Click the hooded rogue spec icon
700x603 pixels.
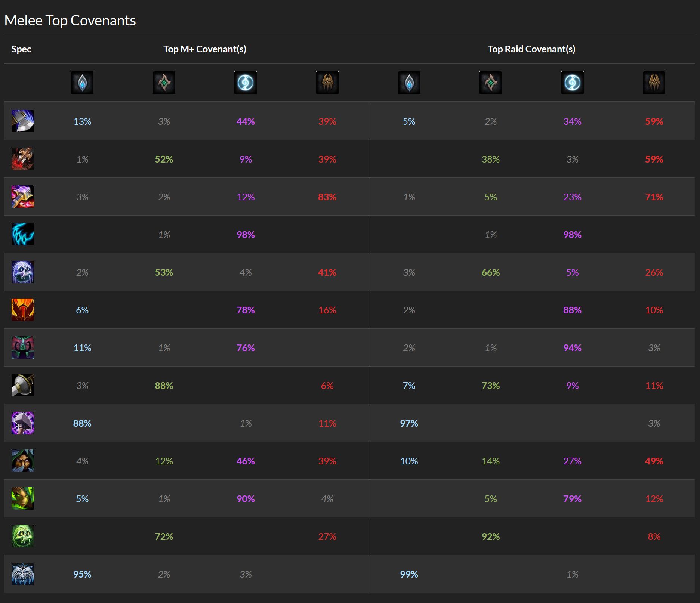[x=23, y=461]
